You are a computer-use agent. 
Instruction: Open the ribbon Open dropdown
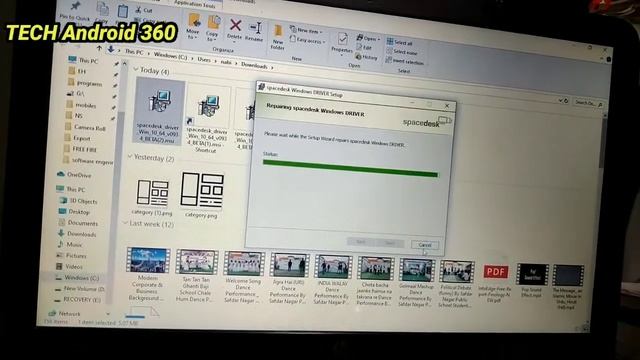pyautogui.click(x=368, y=38)
